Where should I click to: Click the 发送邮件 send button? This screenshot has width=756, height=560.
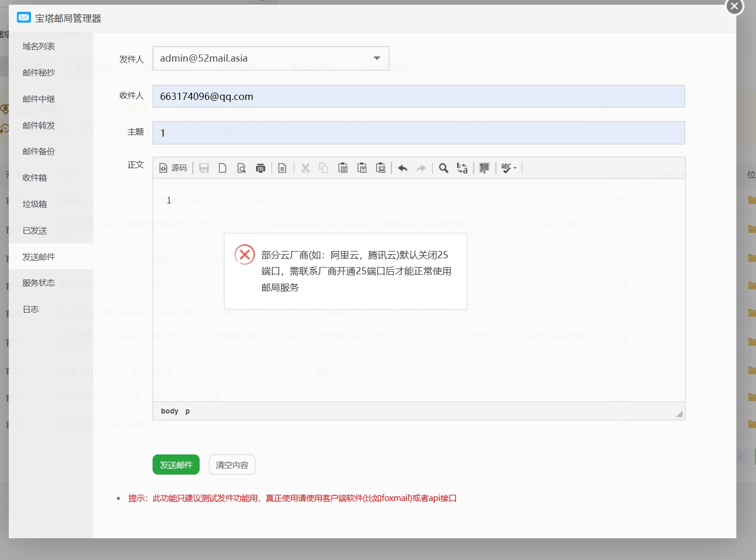176,464
